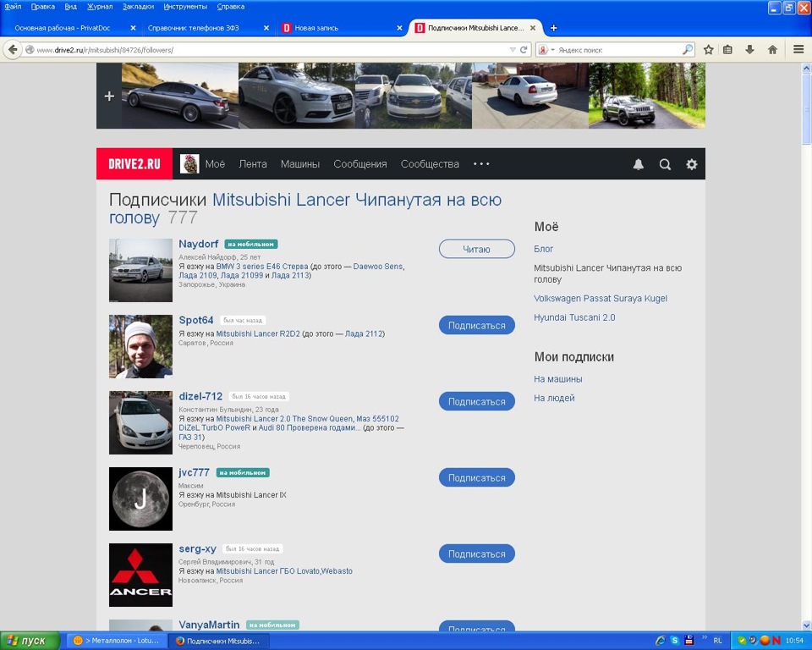Open the Справка menu
This screenshot has height=650, width=812.
(x=230, y=7)
